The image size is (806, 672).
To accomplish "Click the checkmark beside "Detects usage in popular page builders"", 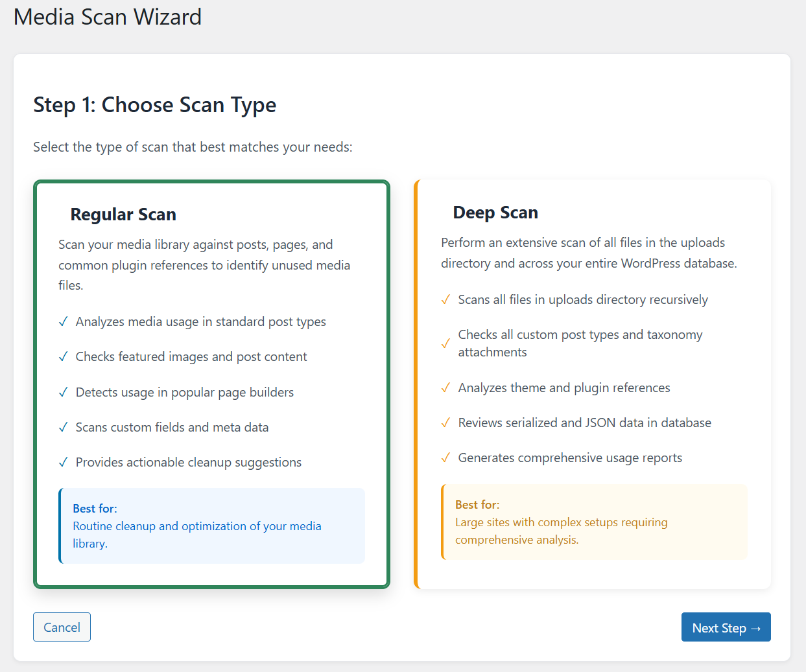I will tap(63, 392).
